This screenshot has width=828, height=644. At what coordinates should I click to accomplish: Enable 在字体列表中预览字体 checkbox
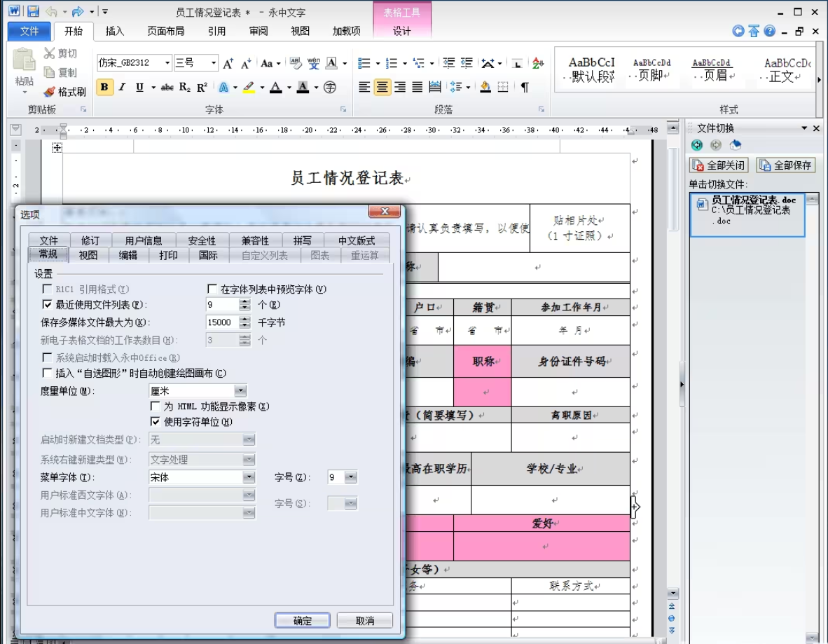click(x=212, y=289)
